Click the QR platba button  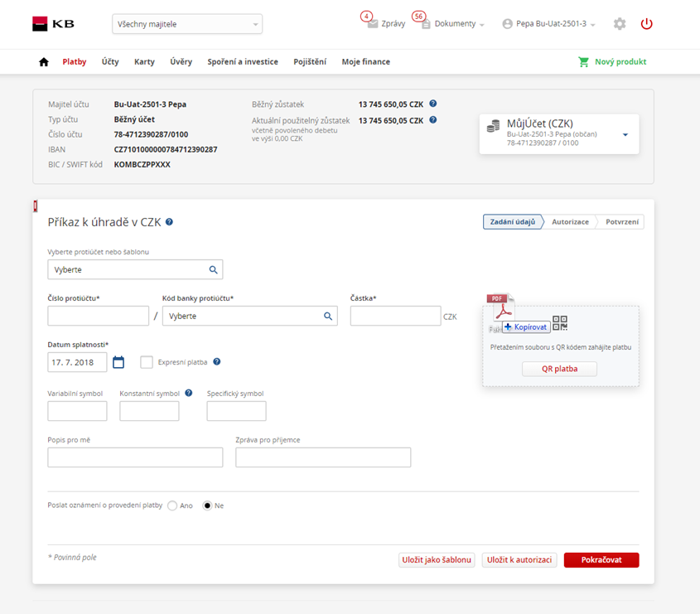pyautogui.click(x=560, y=369)
